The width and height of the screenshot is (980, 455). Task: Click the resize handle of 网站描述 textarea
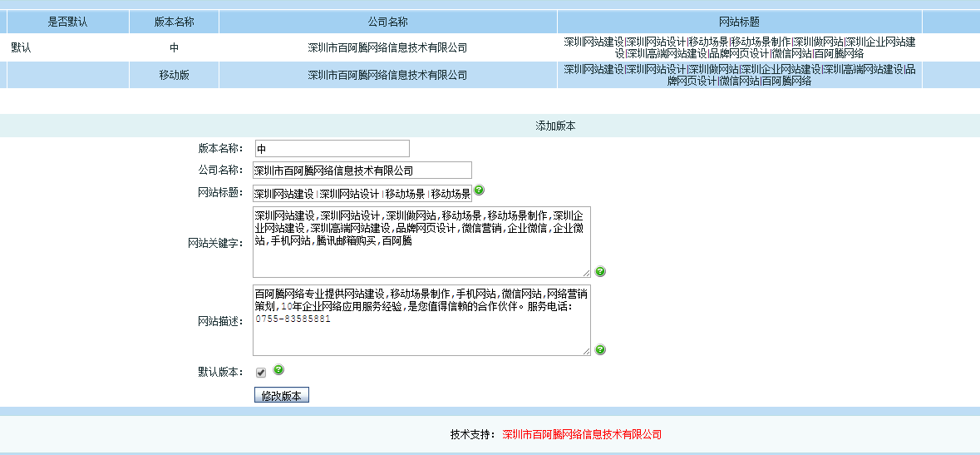coord(586,351)
